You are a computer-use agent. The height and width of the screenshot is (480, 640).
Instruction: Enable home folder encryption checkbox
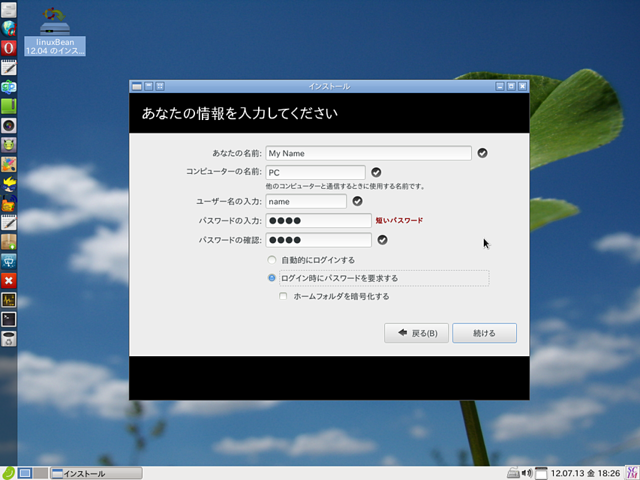pos(283,296)
